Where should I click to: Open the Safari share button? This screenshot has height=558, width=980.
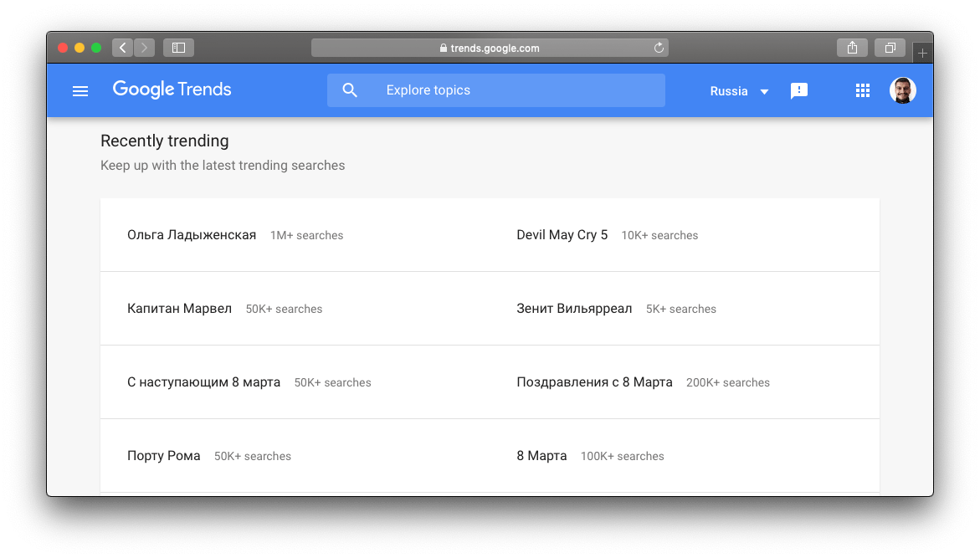(x=852, y=48)
